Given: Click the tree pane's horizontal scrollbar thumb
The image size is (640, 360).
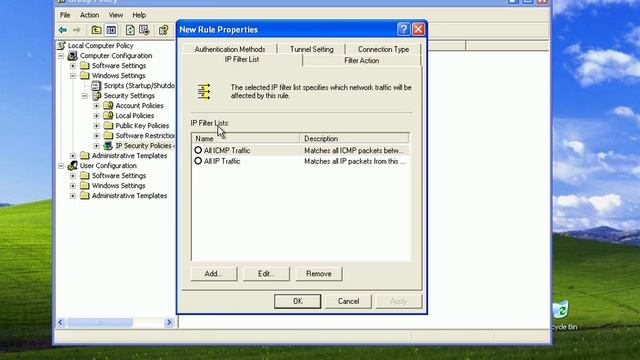Looking at the screenshot, I should click(x=100, y=322).
